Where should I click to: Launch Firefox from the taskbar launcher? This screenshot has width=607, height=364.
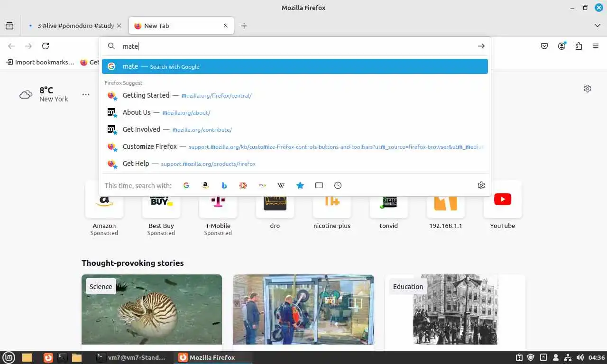point(48,357)
